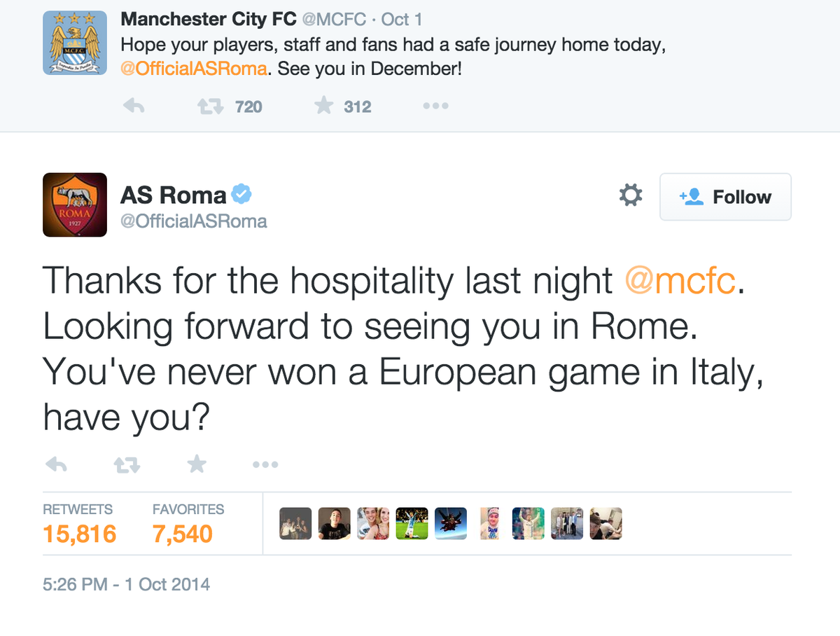Favorite the AS Roma tweet with star
The height and width of the screenshot is (636, 840).
point(197,464)
